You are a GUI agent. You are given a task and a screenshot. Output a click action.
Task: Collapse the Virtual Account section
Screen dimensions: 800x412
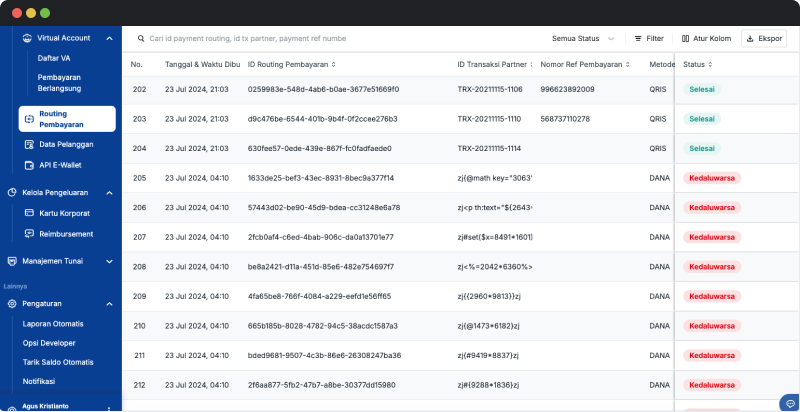coord(109,38)
